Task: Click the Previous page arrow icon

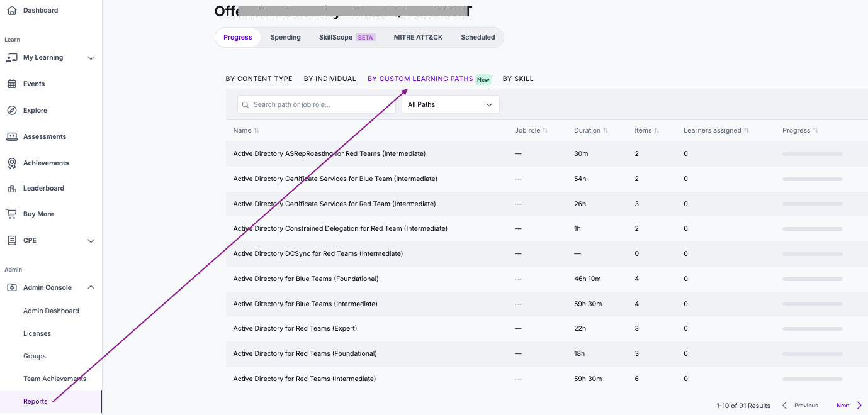Action: 784,406
